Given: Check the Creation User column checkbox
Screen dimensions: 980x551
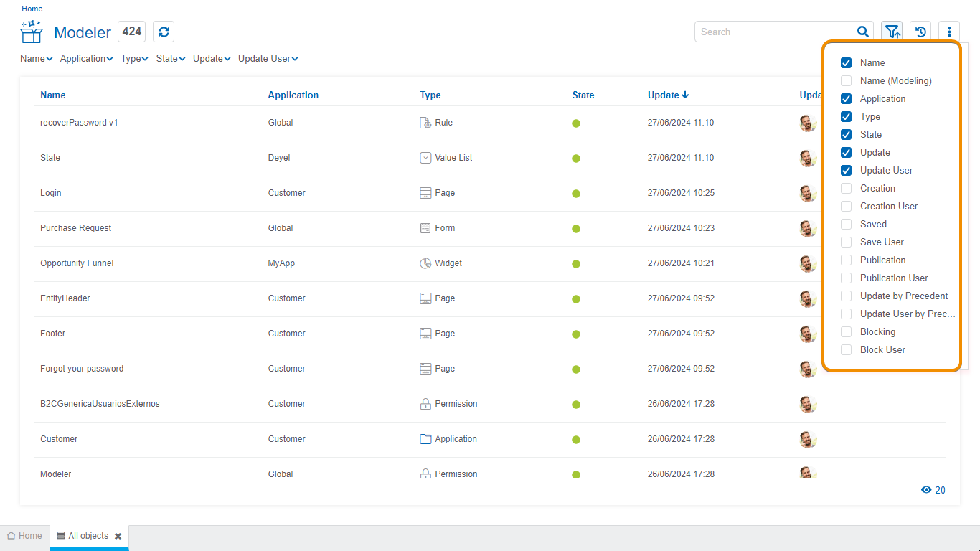Looking at the screenshot, I should click(x=847, y=207).
